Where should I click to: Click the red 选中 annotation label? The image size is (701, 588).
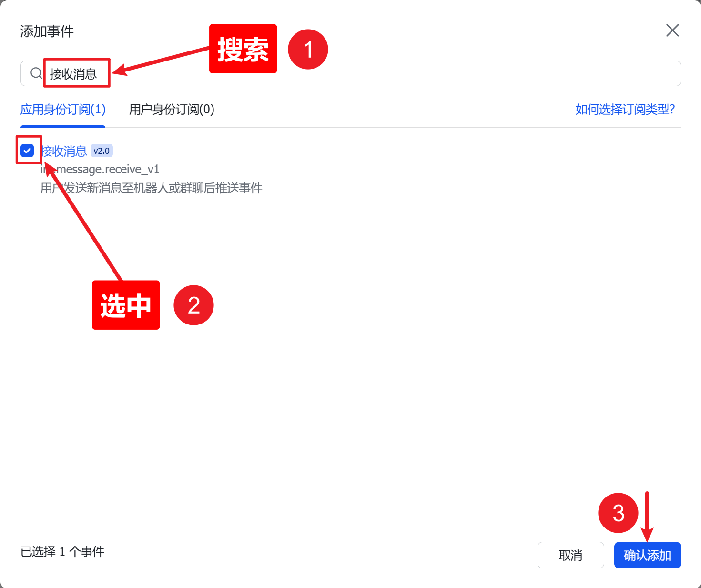pyautogui.click(x=126, y=305)
